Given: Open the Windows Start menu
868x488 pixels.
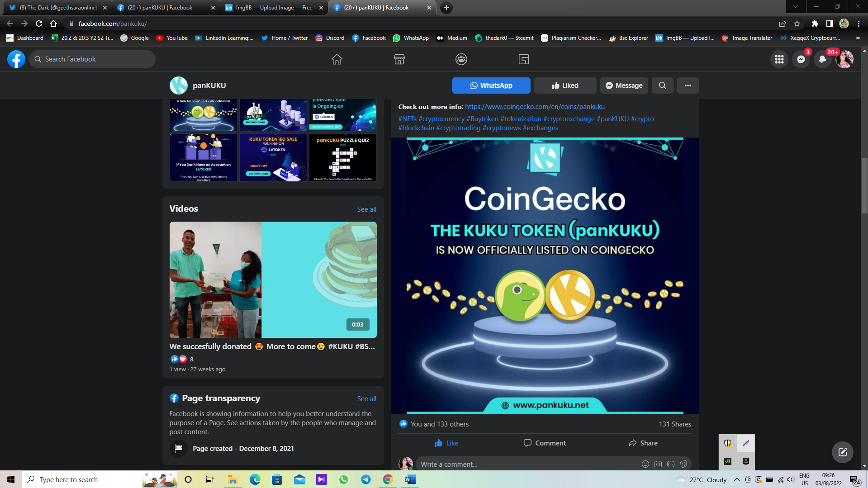Looking at the screenshot, I should [x=11, y=479].
